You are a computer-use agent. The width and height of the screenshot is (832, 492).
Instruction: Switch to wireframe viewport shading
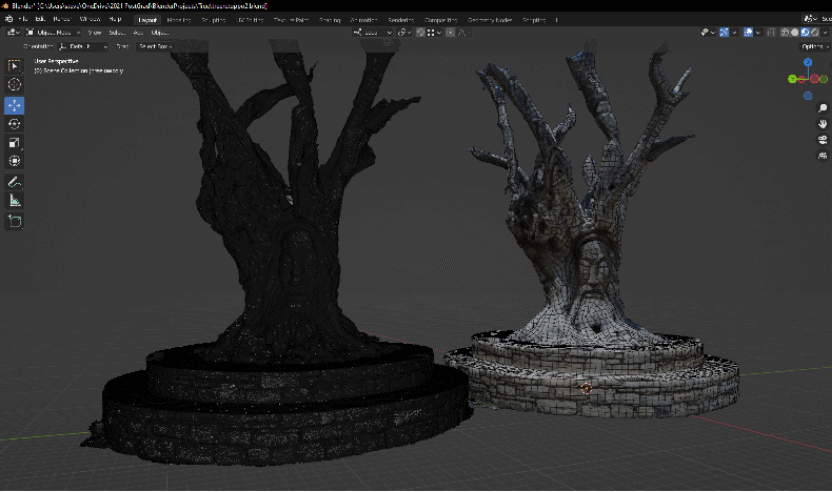pos(785,32)
